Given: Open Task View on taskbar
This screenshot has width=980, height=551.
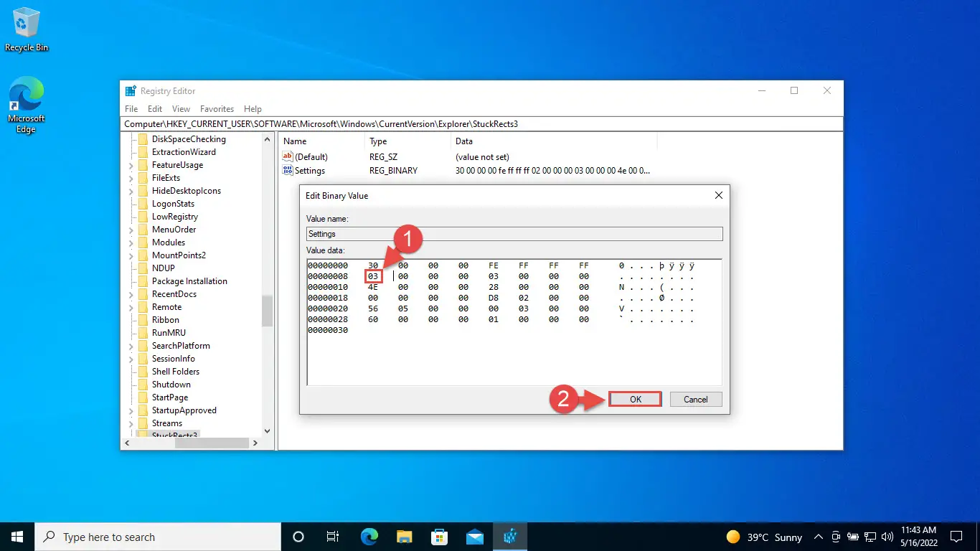Looking at the screenshot, I should 333,537.
